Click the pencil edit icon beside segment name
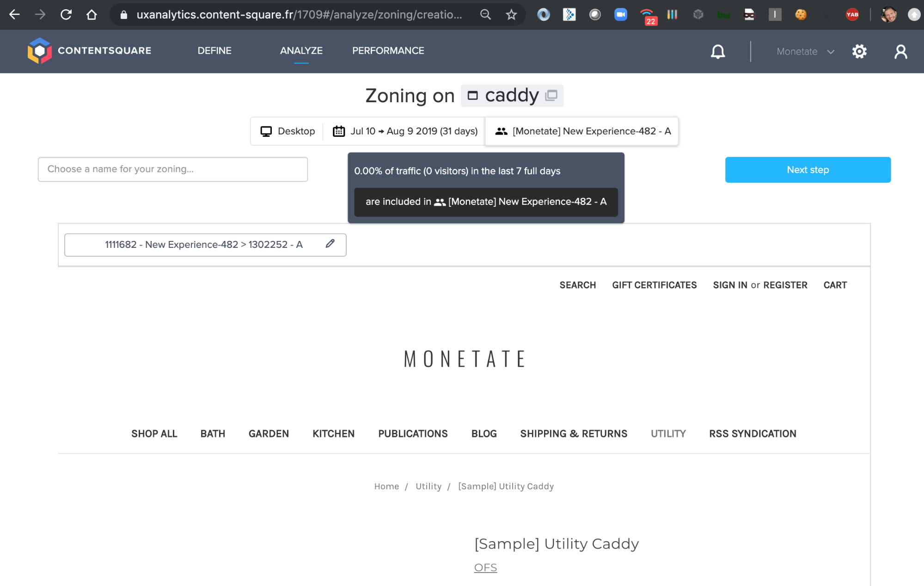924x586 pixels. click(x=330, y=244)
